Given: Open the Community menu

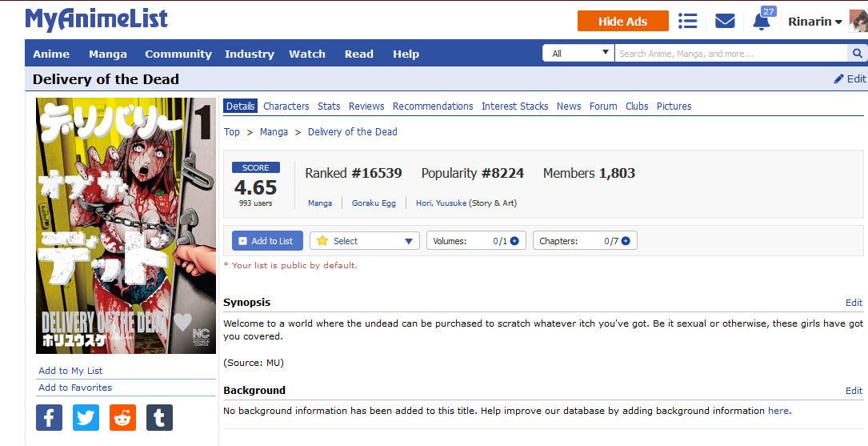Looking at the screenshot, I should (x=178, y=54).
